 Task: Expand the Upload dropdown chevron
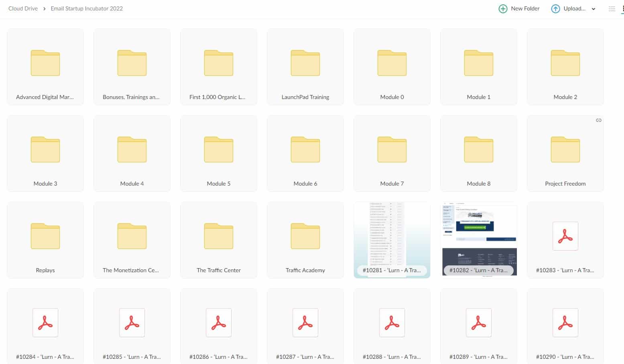pyautogui.click(x=594, y=9)
